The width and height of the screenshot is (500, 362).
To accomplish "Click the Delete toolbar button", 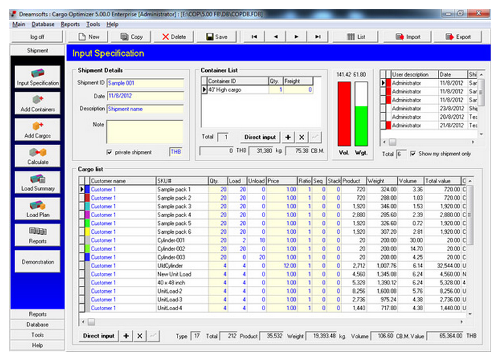I will pyautogui.click(x=174, y=37).
